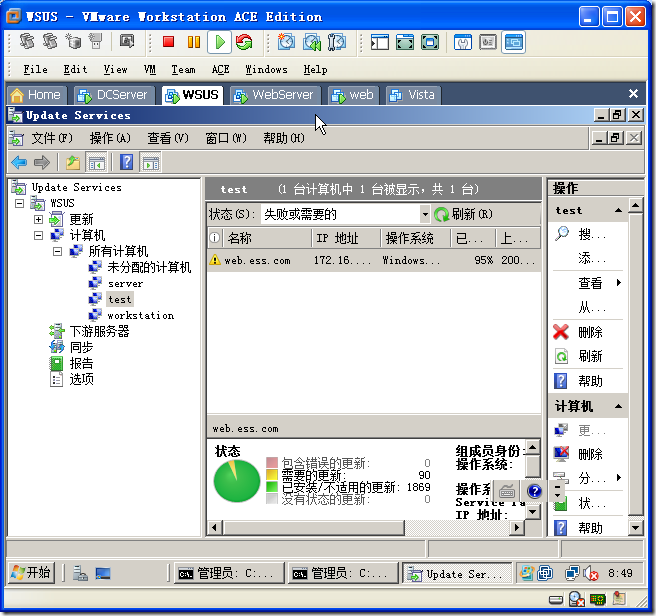
Task: Click 删除 under 计算机 actions
Action: [x=590, y=454]
